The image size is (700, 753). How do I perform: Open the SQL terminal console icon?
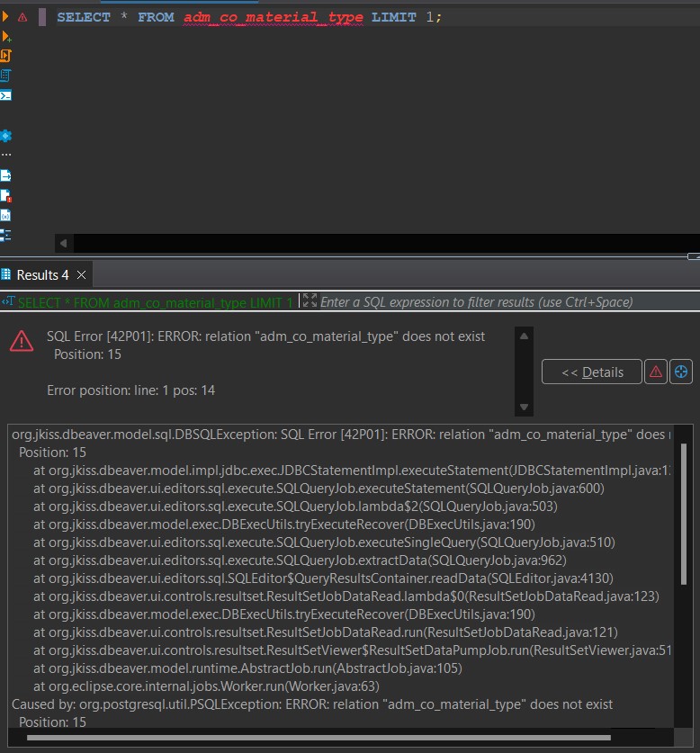5,95
